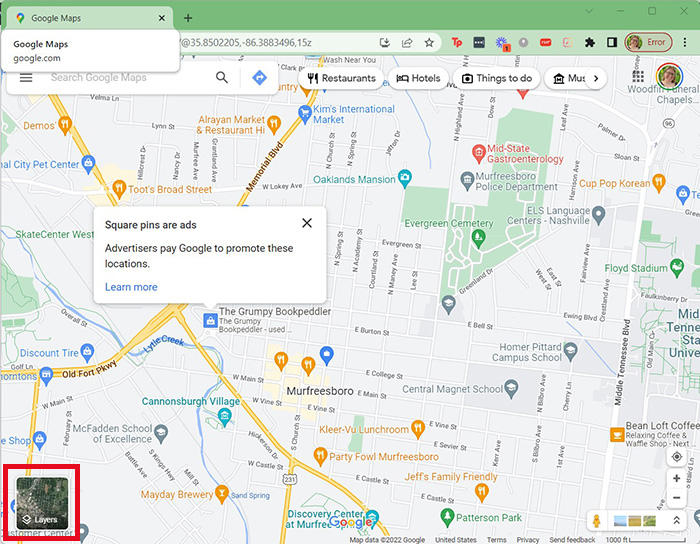Open a new browser tab

tap(188, 18)
